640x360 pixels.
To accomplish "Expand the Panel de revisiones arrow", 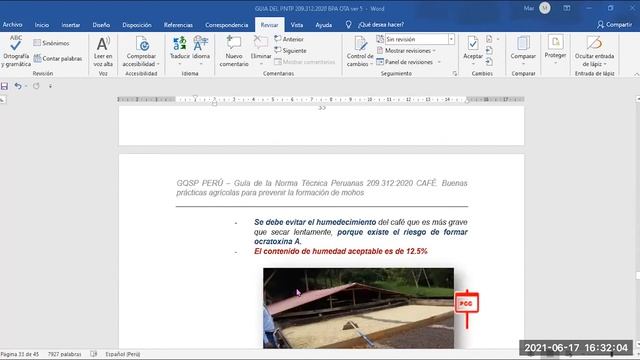I will pos(439,62).
